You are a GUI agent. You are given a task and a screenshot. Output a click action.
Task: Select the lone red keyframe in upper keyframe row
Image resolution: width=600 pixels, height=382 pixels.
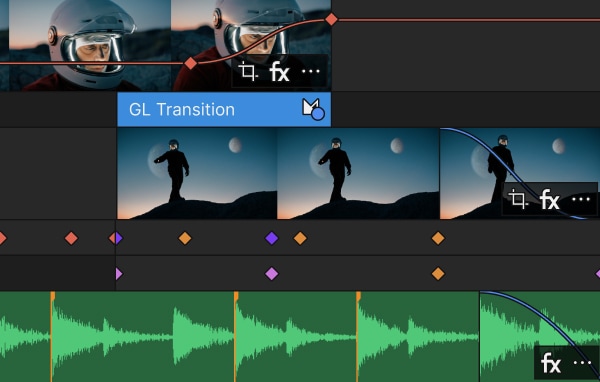[x=71, y=238]
